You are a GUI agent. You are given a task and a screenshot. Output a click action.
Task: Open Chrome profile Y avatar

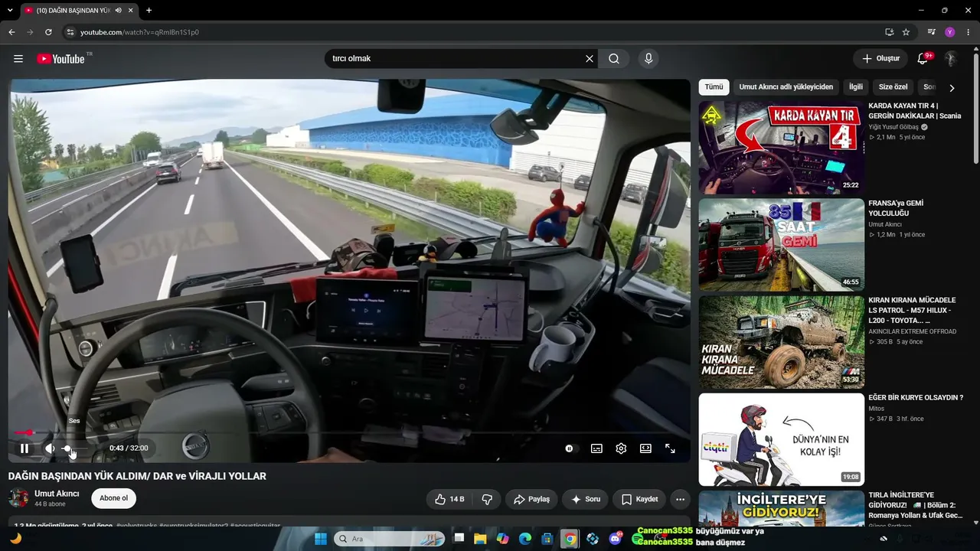pyautogui.click(x=950, y=32)
